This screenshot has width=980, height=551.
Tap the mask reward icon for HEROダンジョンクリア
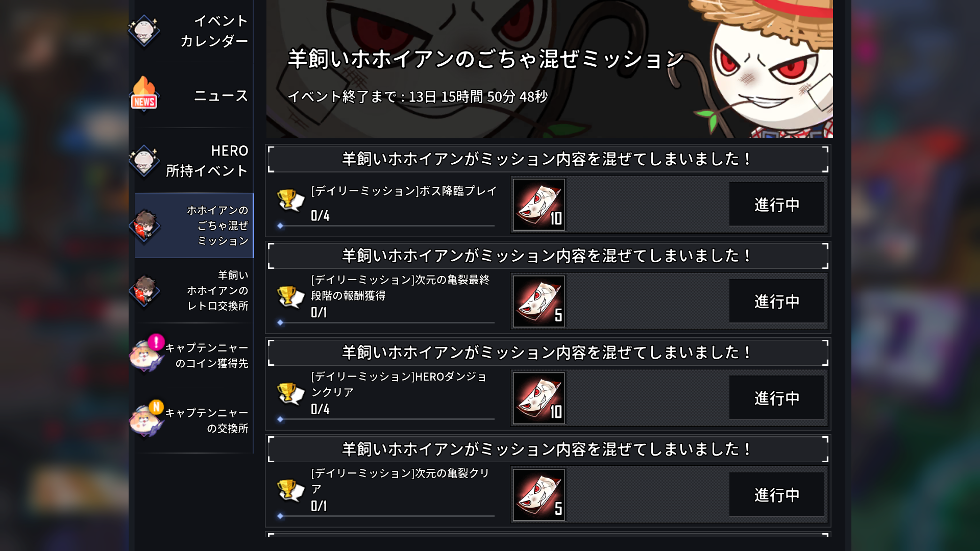tap(539, 398)
